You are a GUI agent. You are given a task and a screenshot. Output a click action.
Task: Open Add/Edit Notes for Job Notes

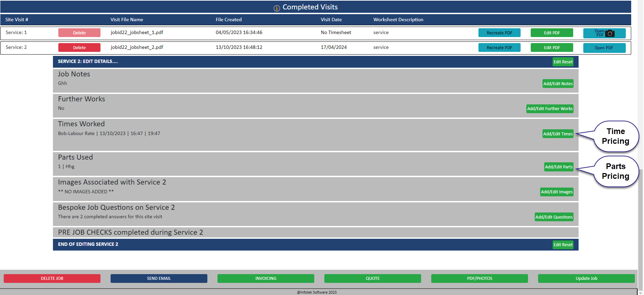[x=558, y=84]
